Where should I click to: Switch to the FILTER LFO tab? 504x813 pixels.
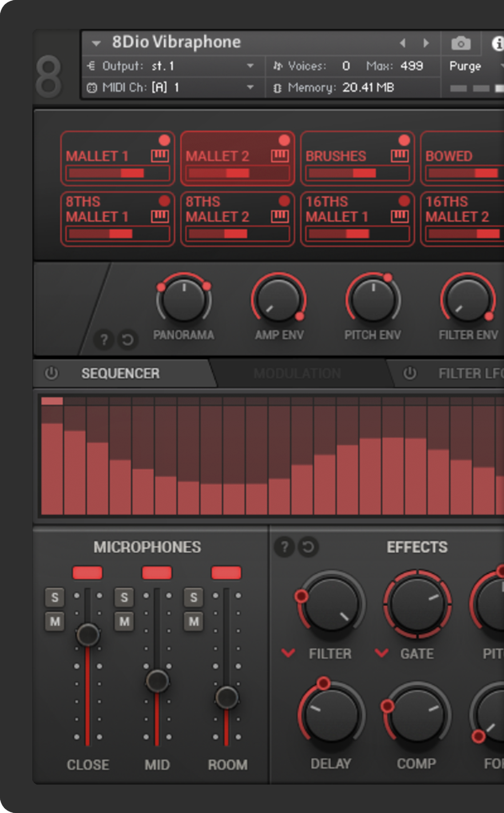pos(471,373)
